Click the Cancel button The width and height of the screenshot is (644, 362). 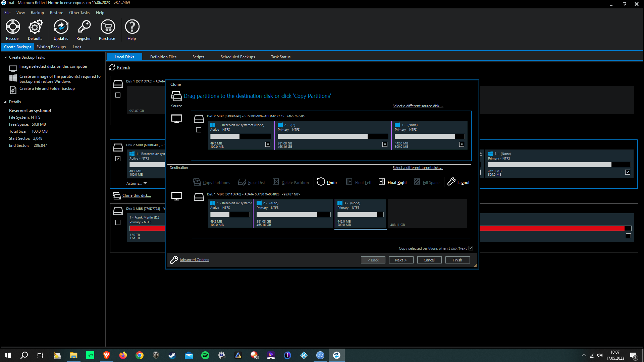click(x=429, y=260)
